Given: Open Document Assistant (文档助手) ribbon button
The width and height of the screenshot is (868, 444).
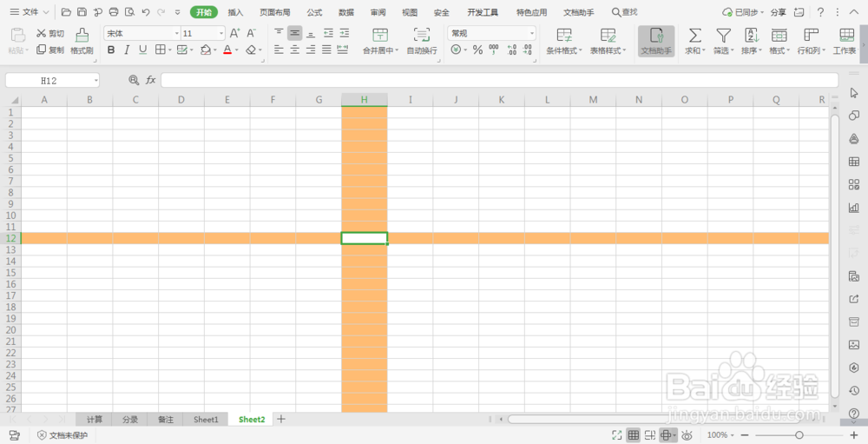Looking at the screenshot, I should tap(656, 41).
